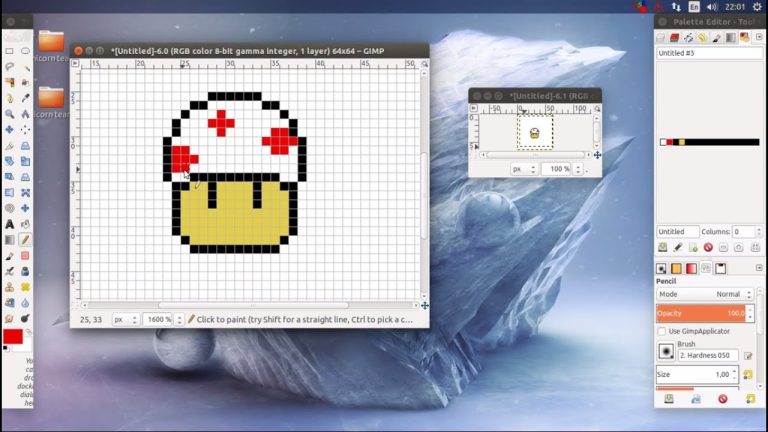Open the Mode Normal dropdown
Screen dimensions: 768x432
point(704,294)
